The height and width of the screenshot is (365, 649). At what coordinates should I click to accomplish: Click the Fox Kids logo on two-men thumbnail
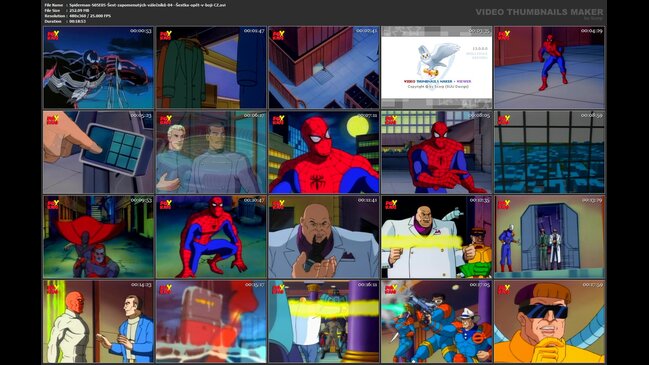(x=166, y=120)
